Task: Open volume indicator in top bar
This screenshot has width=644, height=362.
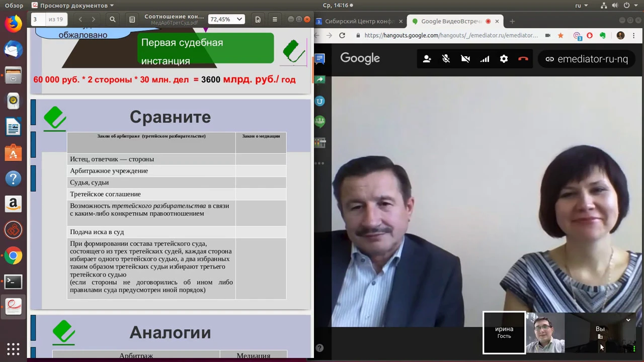Action: click(614, 6)
